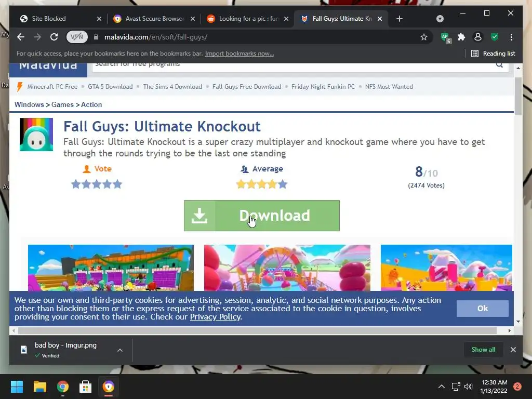Close the Avast Secure Browser tab
532x399 pixels.
click(x=193, y=19)
